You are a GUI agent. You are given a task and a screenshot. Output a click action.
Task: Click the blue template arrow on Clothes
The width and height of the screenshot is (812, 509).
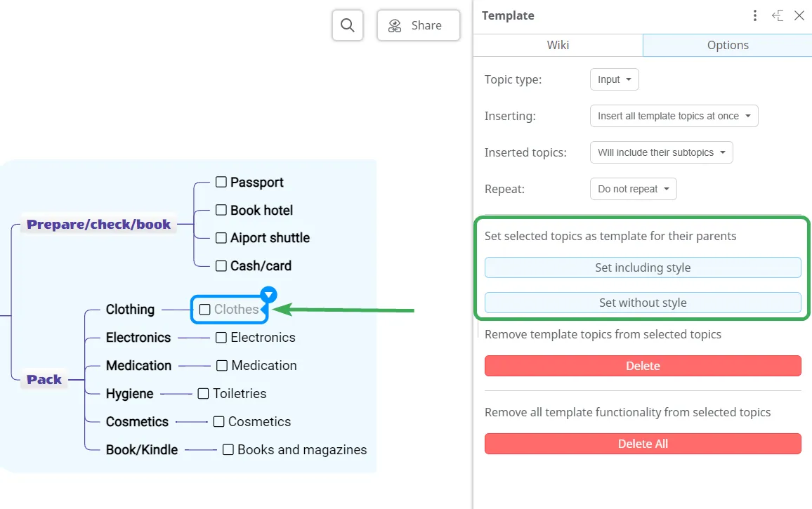(x=268, y=294)
